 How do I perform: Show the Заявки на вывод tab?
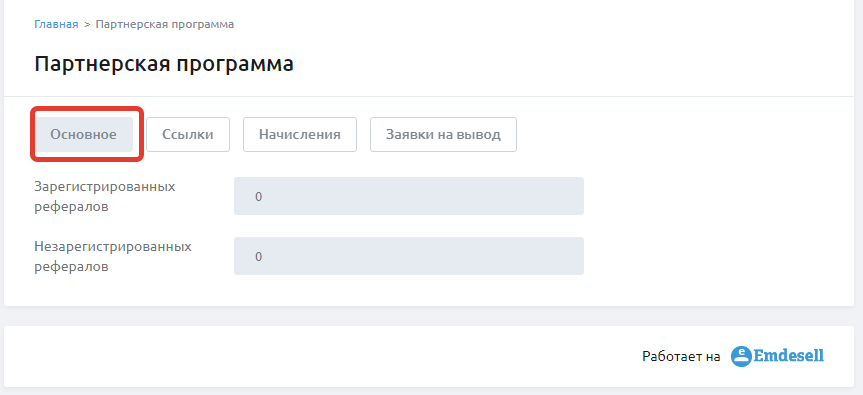click(x=443, y=134)
